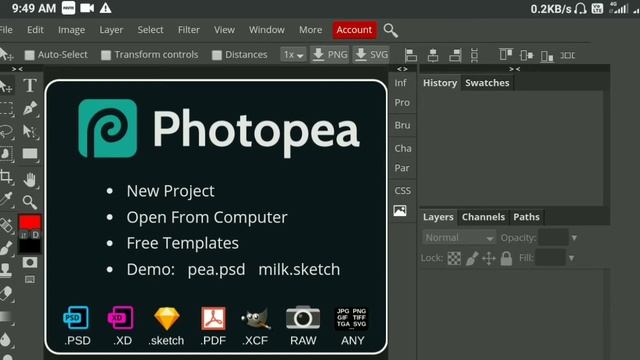The height and width of the screenshot is (360, 640).
Task: Select the Brush tool in toolbox
Action: click(x=6, y=247)
